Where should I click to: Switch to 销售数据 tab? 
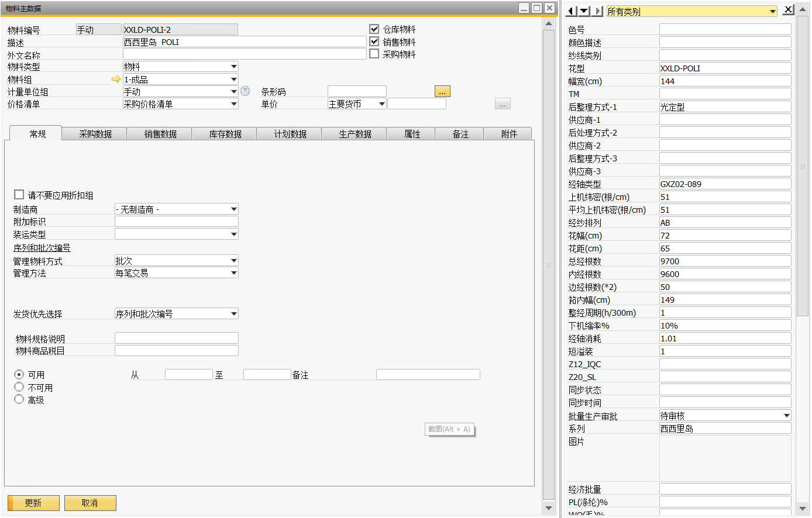pos(160,134)
